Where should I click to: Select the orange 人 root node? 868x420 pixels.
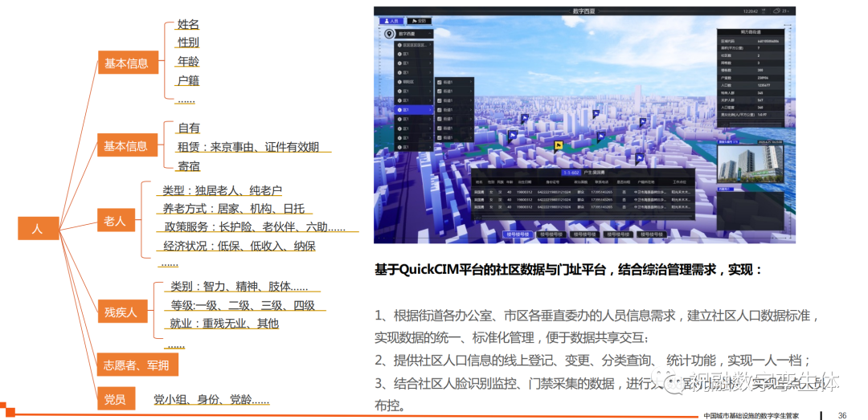coord(38,229)
